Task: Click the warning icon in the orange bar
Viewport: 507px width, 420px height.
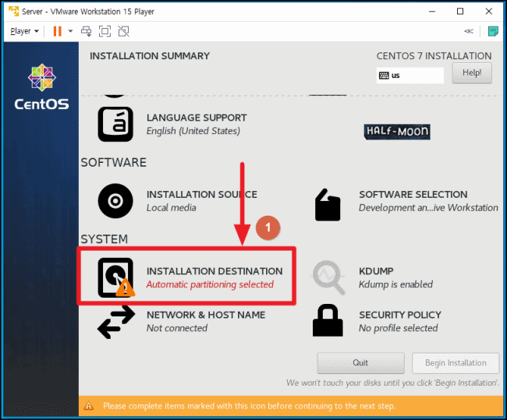Action: pos(88,406)
